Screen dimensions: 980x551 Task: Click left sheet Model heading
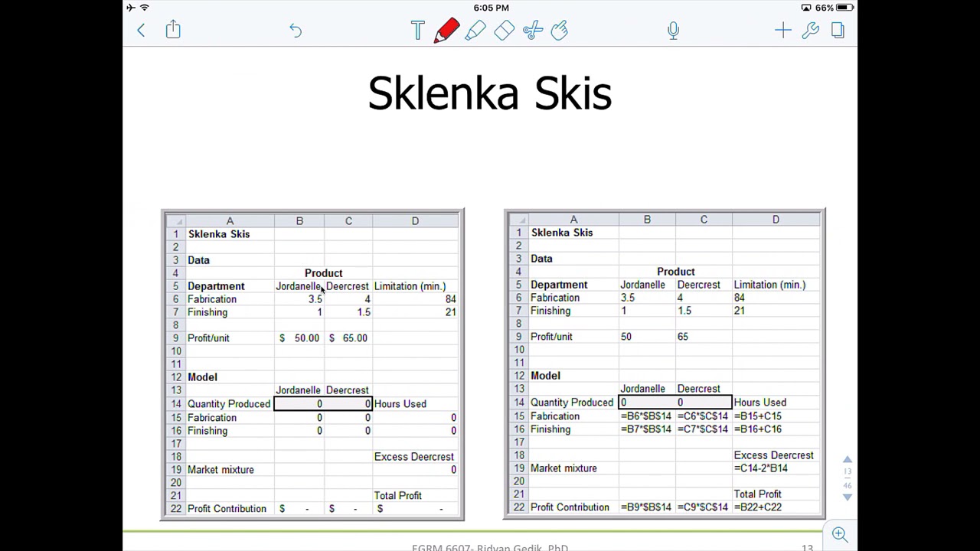(202, 377)
